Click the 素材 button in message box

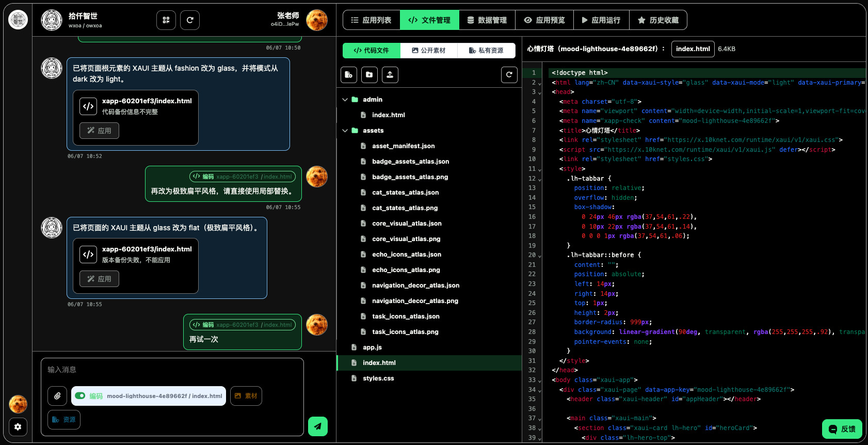pyautogui.click(x=246, y=396)
